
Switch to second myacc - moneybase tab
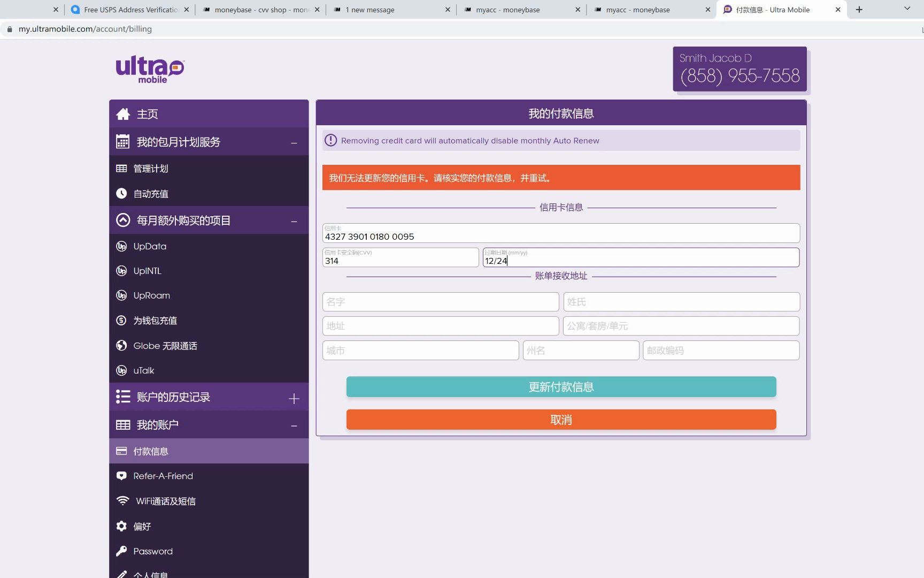click(x=651, y=10)
